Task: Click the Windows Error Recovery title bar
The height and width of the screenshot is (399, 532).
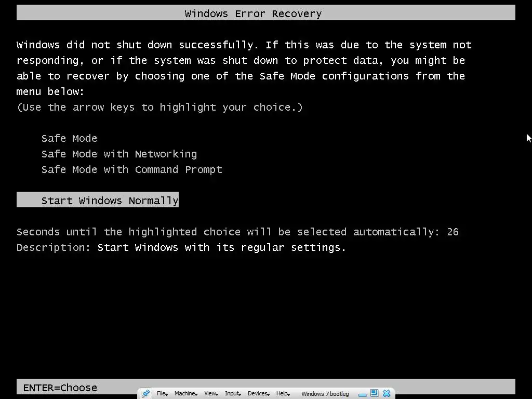Action: pos(266,13)
